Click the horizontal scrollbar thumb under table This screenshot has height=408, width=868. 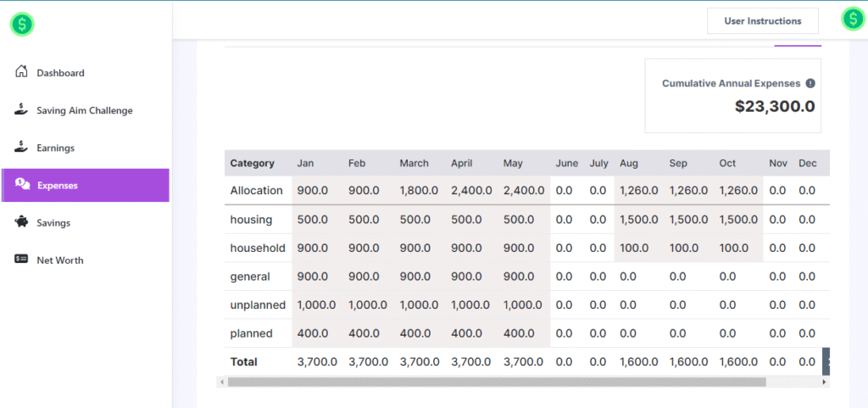(496, 383)
